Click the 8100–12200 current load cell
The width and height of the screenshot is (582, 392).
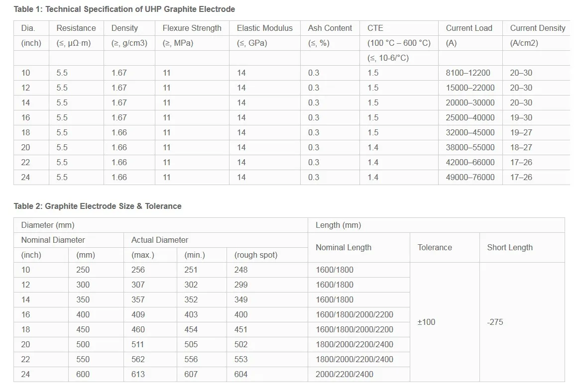coord(467,73)
